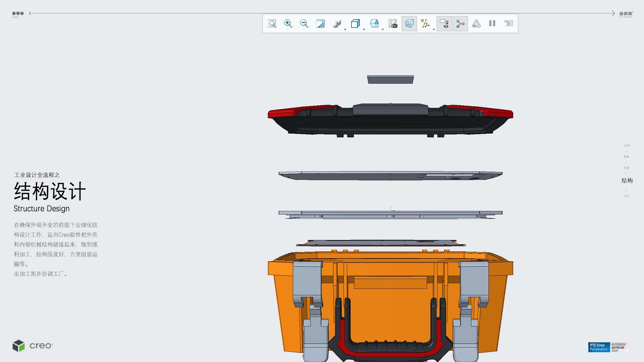Click the PTC Creo Parametric badge
The height and width of the screenshot is (362, 644).
point(599,347)
